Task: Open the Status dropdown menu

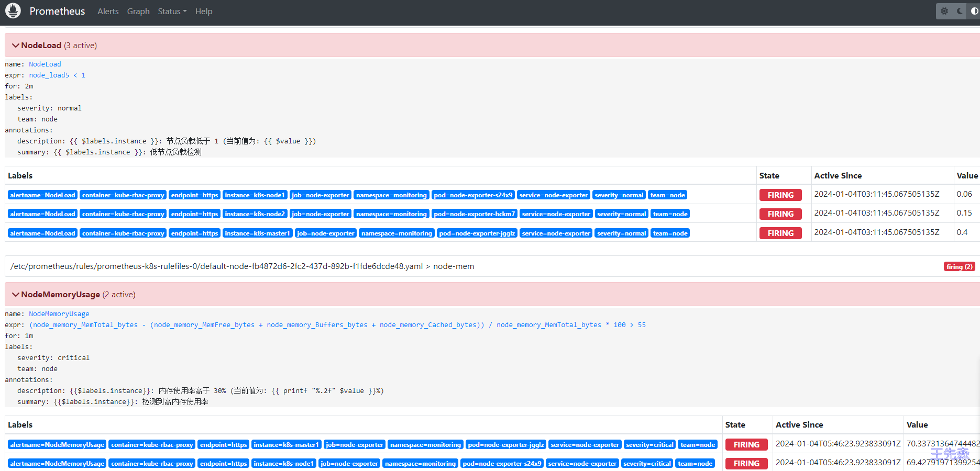Action: pyautogui.click(x=172, y=11)
